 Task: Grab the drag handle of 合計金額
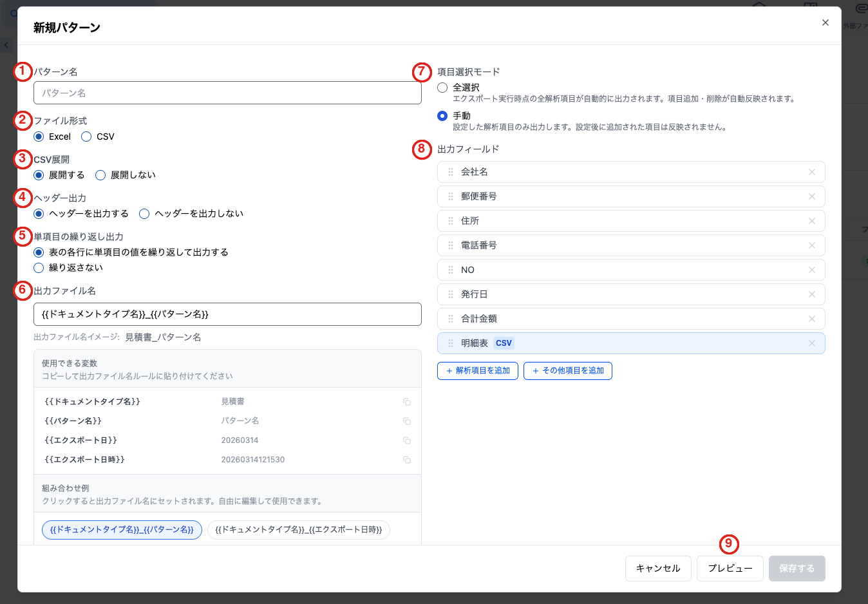pyautogui.click(x=451, y=319)
